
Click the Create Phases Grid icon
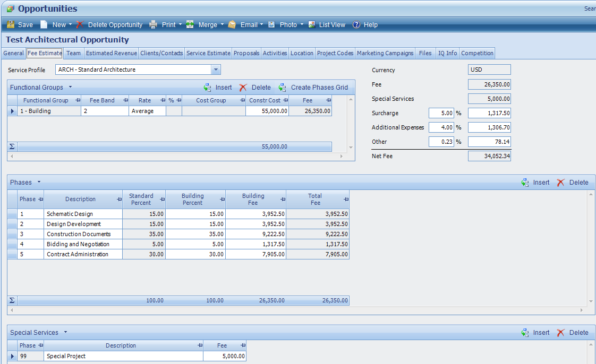click(282, 88)
